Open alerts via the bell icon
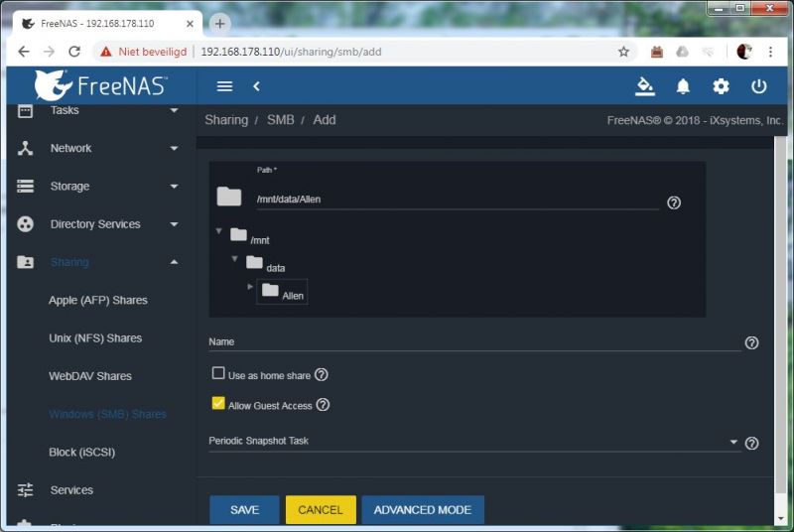Viewport: 794px width, 532px height. click(x=683, y=86)
